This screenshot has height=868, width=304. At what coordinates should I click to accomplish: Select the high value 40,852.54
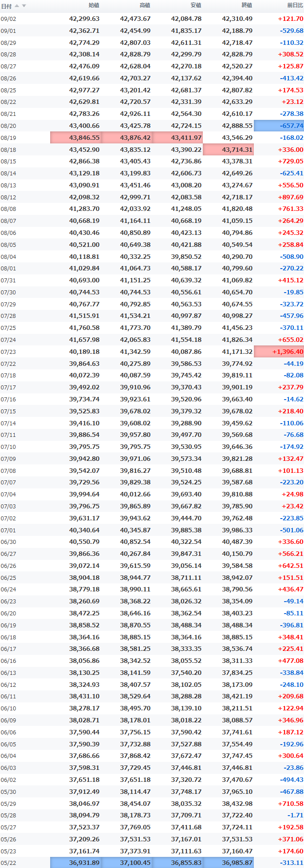tap(135, 542)
